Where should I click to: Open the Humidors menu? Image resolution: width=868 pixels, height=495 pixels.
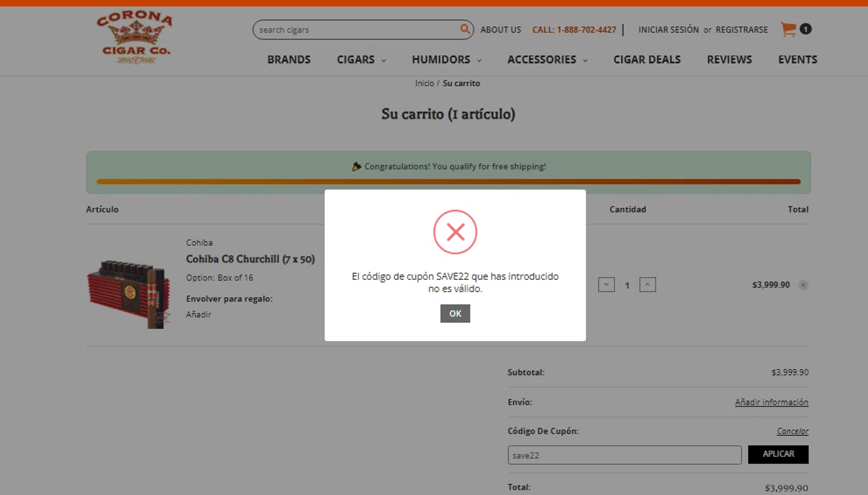(441, 60)
